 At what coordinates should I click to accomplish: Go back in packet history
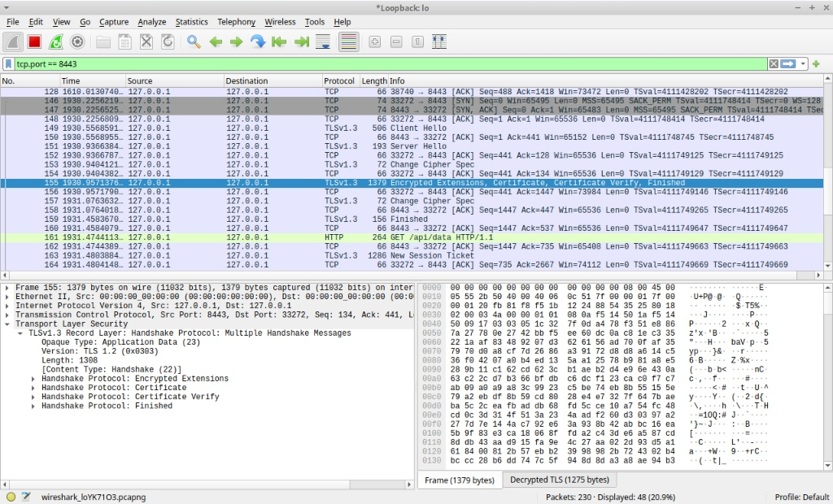coord(215,42)
